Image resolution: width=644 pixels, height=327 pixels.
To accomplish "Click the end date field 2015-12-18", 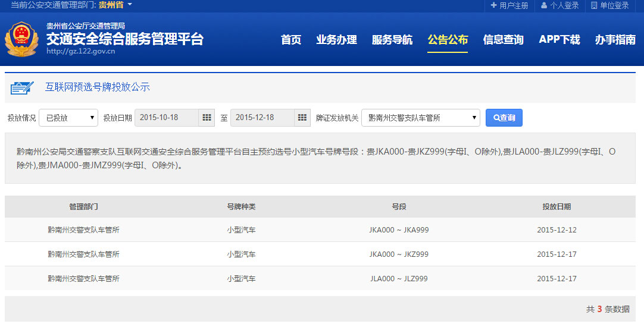I will tap(262, 118).
